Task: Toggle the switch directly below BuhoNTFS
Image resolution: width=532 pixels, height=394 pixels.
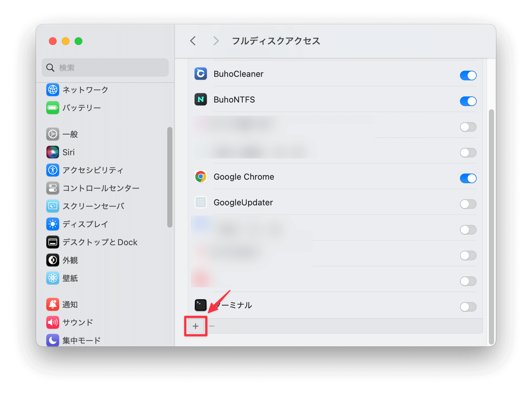Action: (468, 127)
